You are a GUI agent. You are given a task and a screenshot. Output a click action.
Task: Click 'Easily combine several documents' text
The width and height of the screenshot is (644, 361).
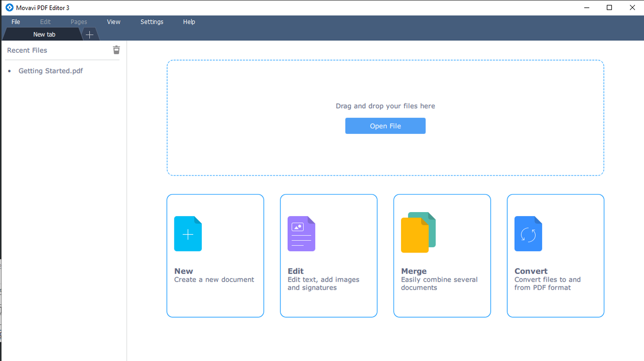coord(439,284)
